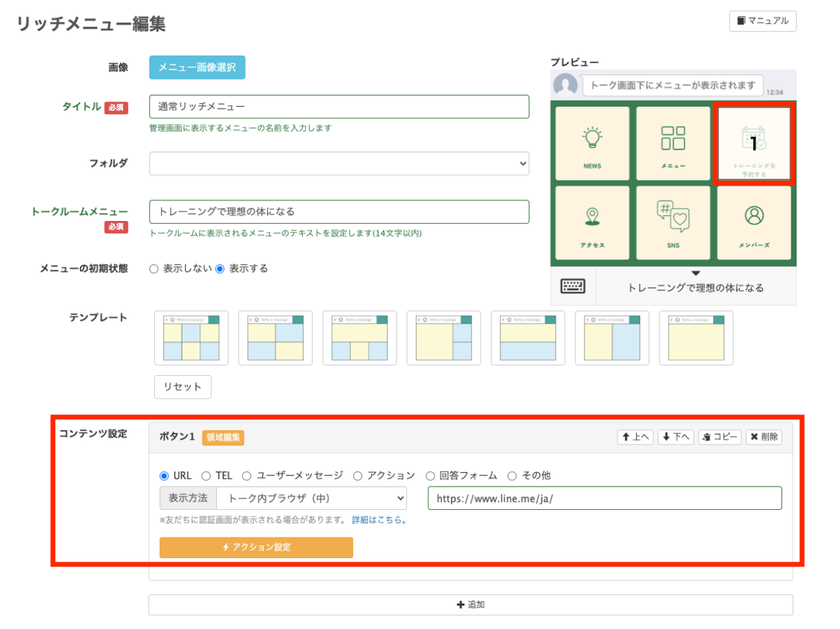Screen dimensions: 840x629
Task: Delete button 1 with 削除
Action: (764, 437)
